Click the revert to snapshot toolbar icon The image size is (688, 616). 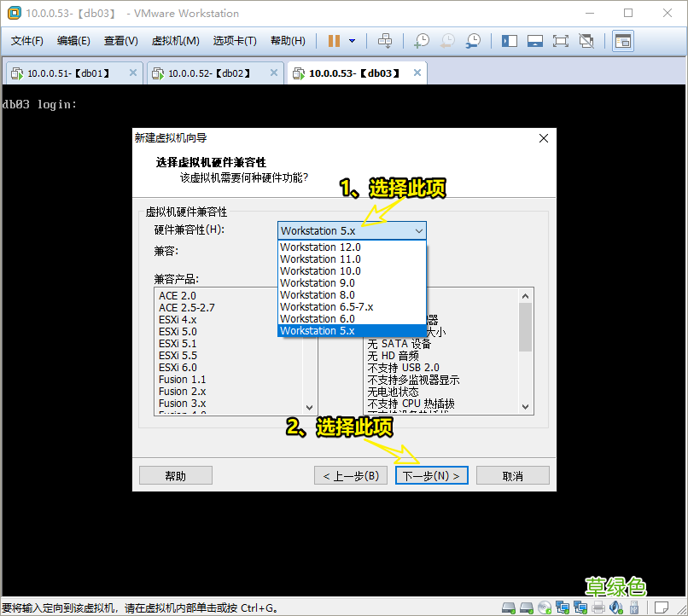click(x=447, y=41)
